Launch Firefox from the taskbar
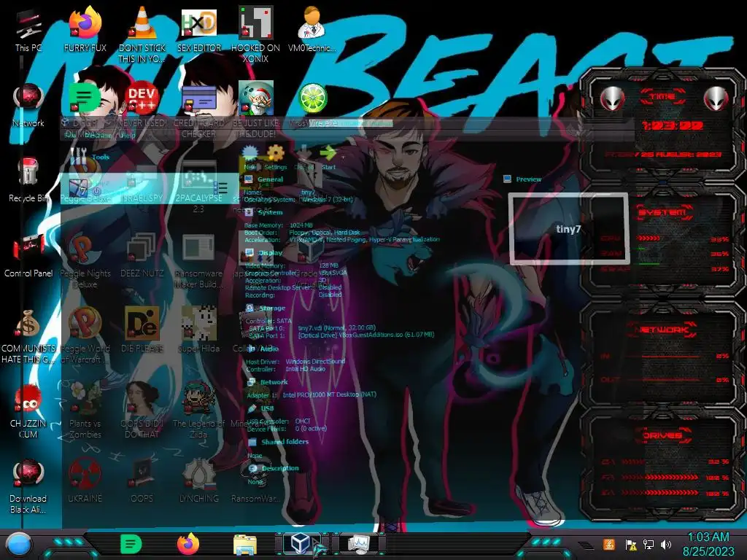Image resolution: width=747 pixels, height=560 pixels. click(188, 544)
